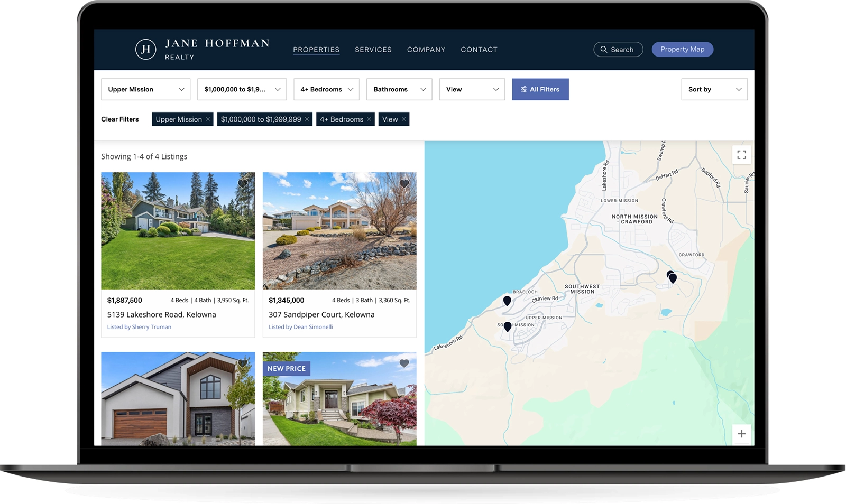Expand the map to fullscreen
The width and height of the screenshot is (846, 504).
point(741,155)
